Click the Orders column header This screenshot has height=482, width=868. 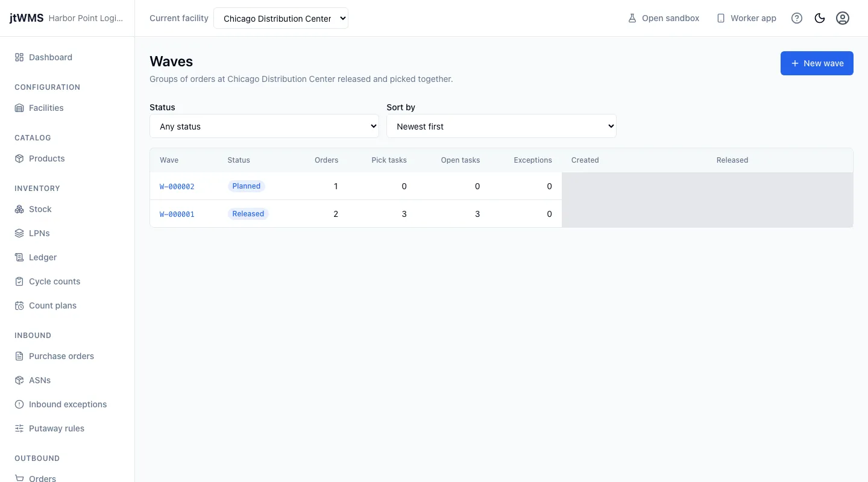point(327,160)
